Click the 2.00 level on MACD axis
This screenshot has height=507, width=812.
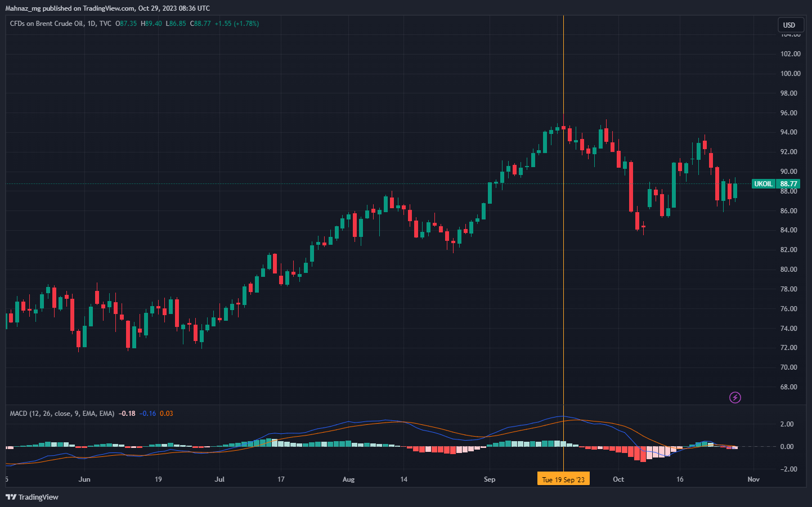click(x=787, y=424)
